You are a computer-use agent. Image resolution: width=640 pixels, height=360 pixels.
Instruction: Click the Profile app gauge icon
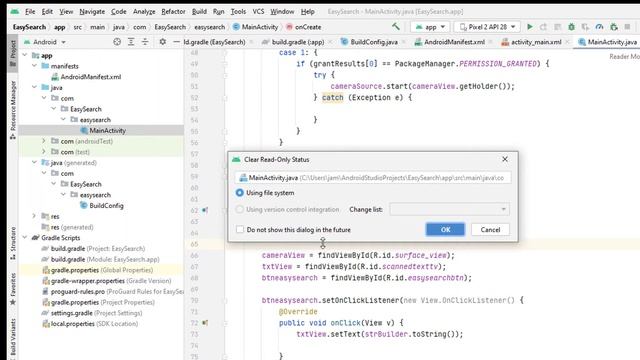pos(599,27)
